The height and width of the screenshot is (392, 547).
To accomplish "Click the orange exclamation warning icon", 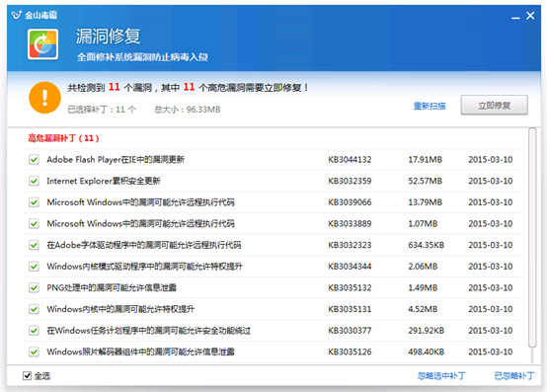I will click(44, 98).
